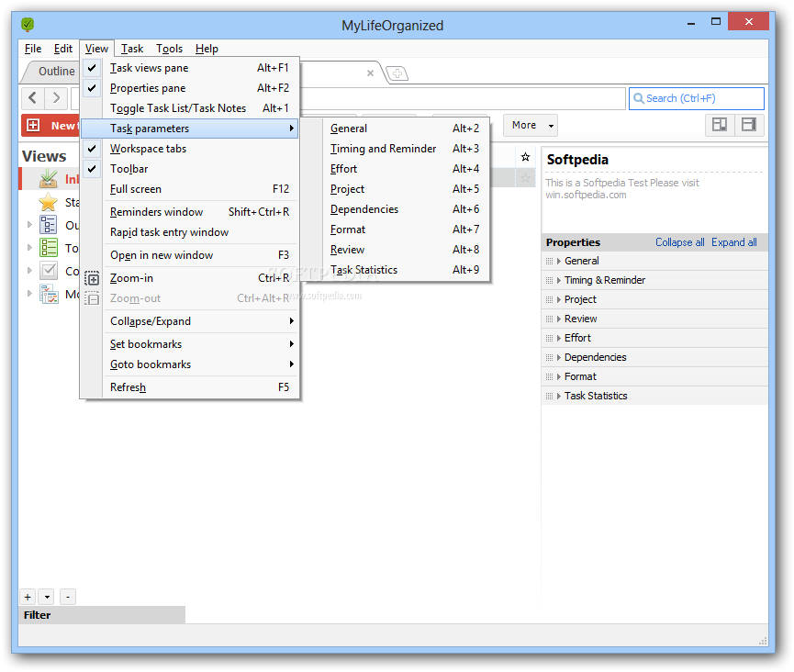Click the back navigation arrow
Screen dimensions: 794x672
(x=33, y=97)
